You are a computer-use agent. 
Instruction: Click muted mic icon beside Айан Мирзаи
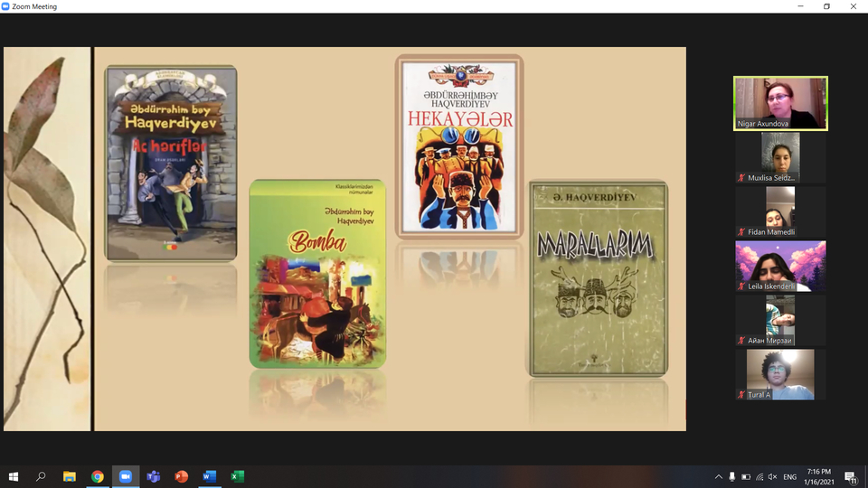pos(741,341)
